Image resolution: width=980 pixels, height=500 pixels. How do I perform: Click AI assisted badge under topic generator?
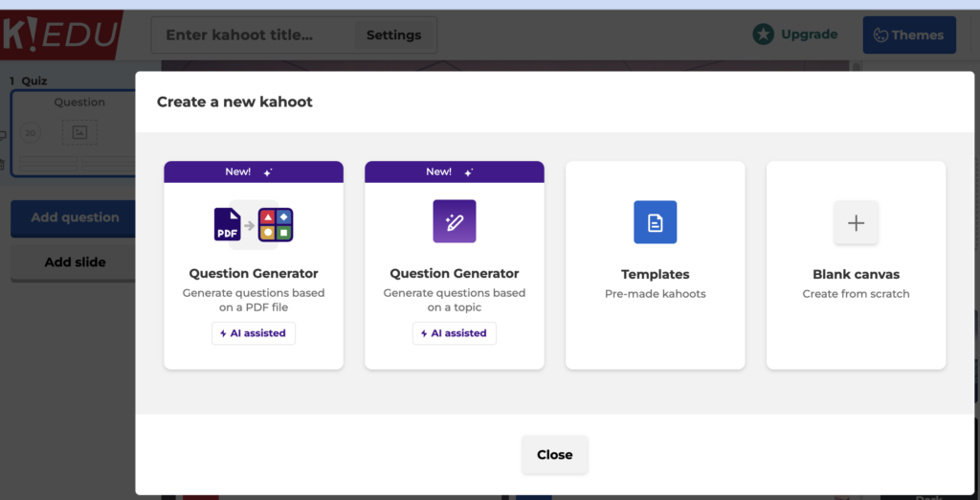pos(455,333)
